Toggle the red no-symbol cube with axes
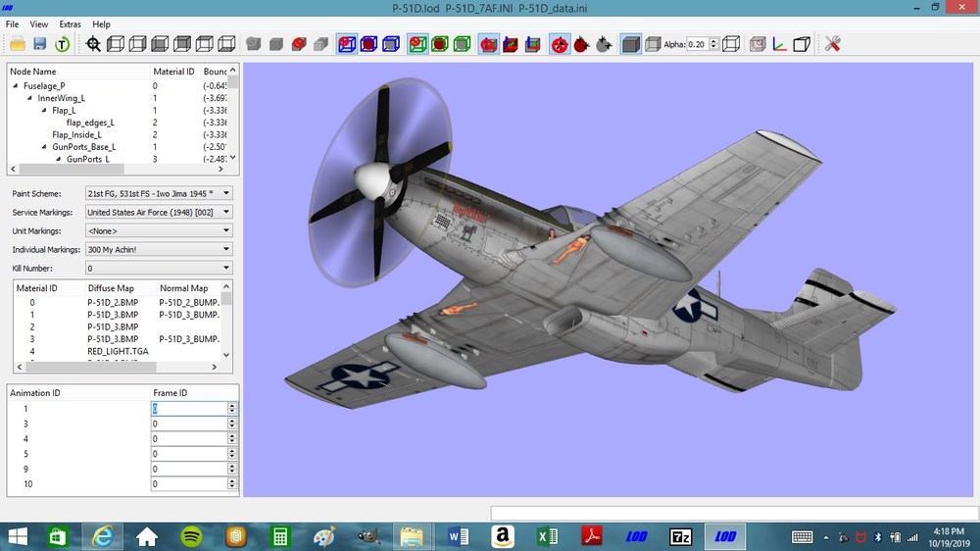 point(489,44)
